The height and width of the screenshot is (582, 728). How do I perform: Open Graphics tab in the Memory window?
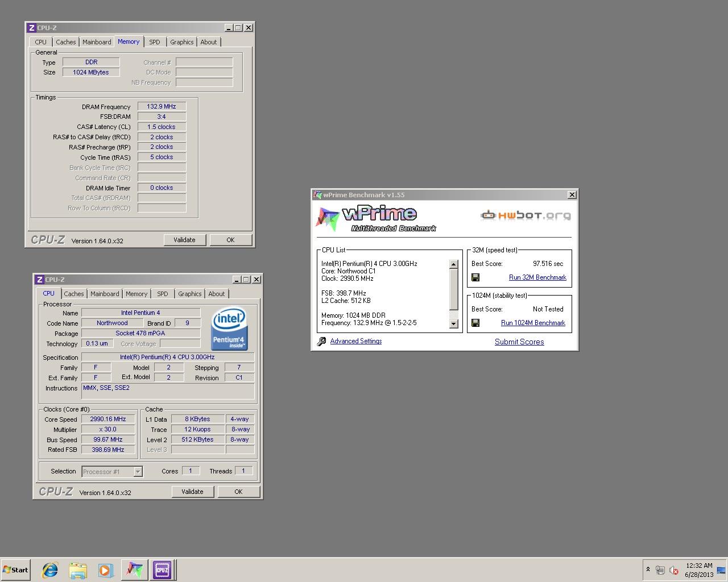[x=182, y=42]
